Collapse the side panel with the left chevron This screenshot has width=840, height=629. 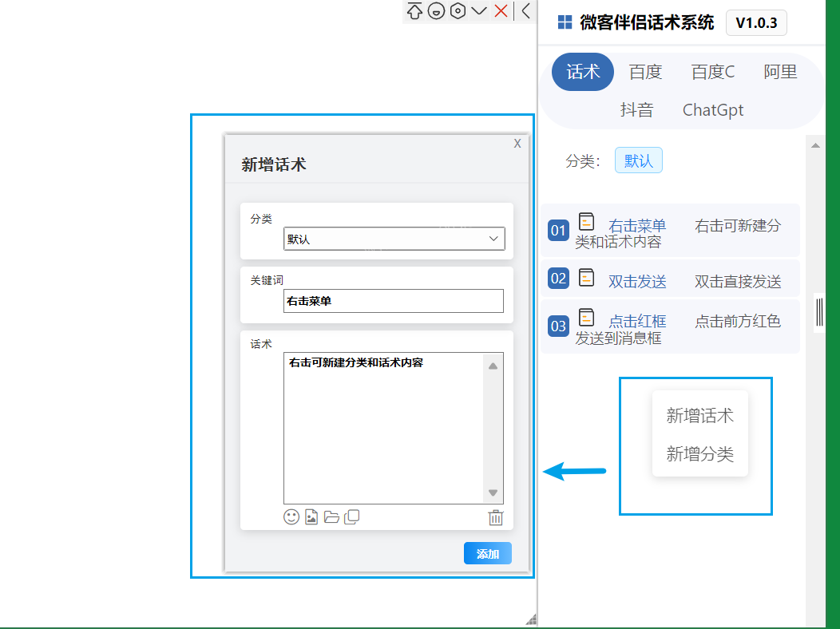[526, 10]
